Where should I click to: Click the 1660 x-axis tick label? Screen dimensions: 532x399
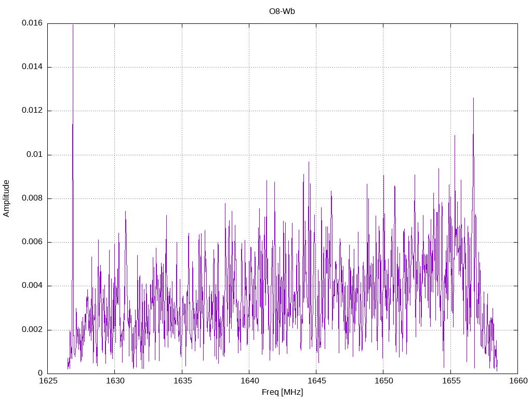(517, 381)
